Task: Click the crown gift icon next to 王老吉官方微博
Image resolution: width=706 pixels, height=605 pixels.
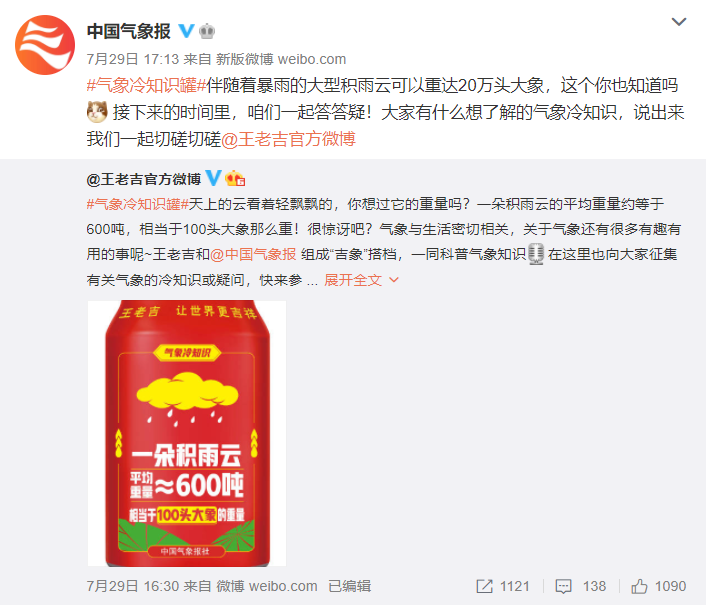Action: tap(235, 179)
